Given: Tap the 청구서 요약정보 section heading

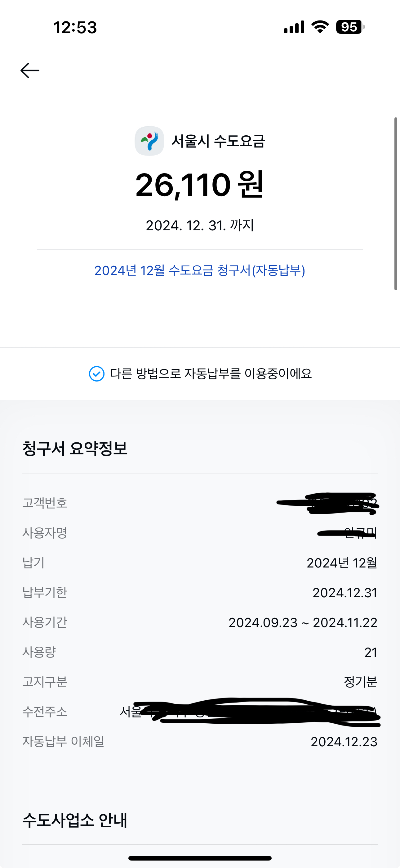Looking at the screenshot, I should [75, 449].
